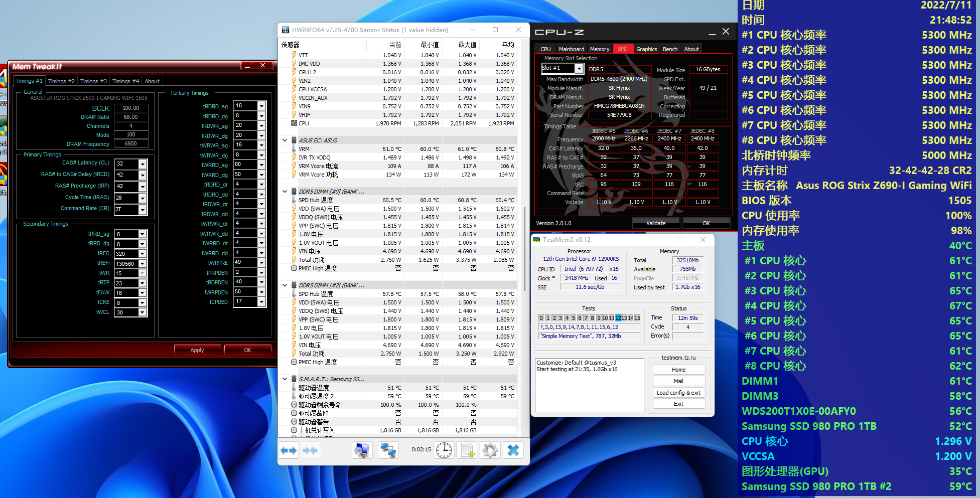980x498 pixels.
Task: Open RAS# to CAS# Delay (tRCD) dropdown
Action: [143, 175]
